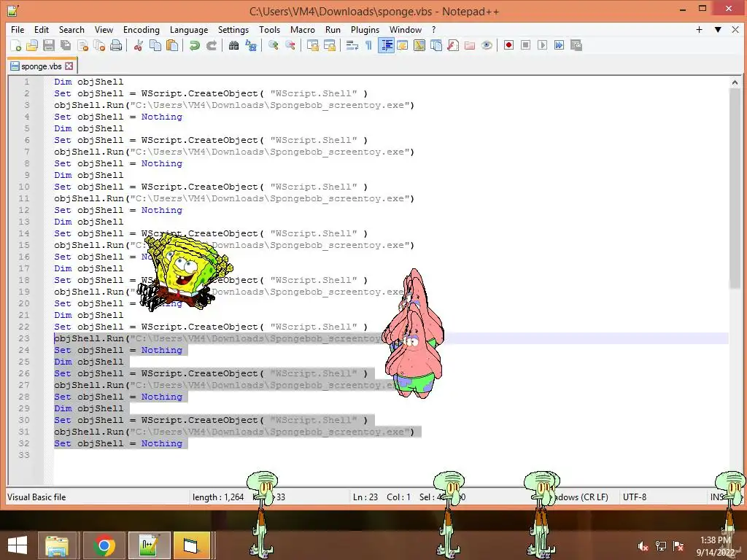Click 'length : 1,264' in status bar
747x560 pixels.
click(x=218, y=497)
